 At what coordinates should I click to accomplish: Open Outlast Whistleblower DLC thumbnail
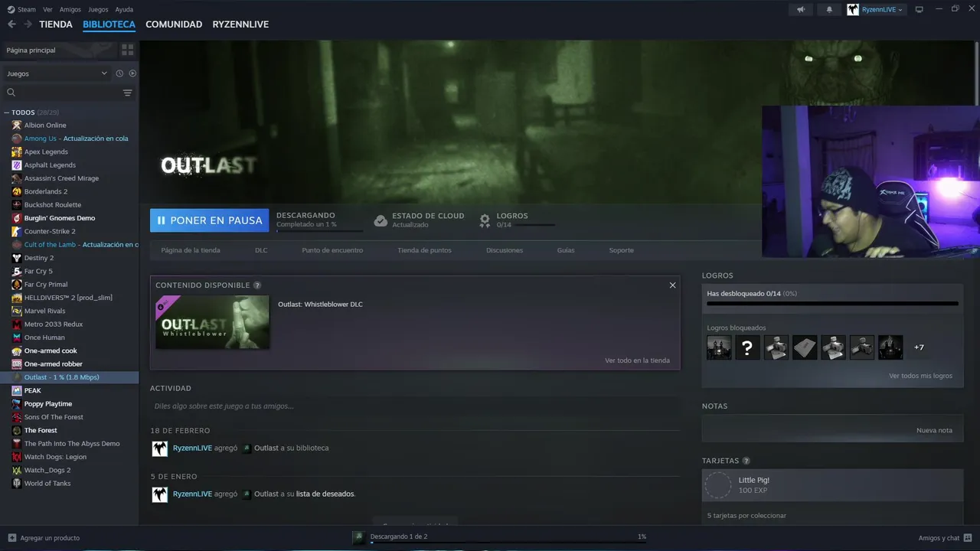click(x=212, y=322)
